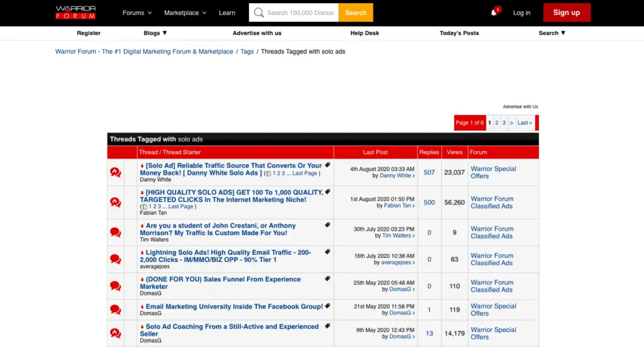This screenshot has height=347, width=644.
Task: Click tag icon on Sales Funnel thread
Action: tap(327, 279)
